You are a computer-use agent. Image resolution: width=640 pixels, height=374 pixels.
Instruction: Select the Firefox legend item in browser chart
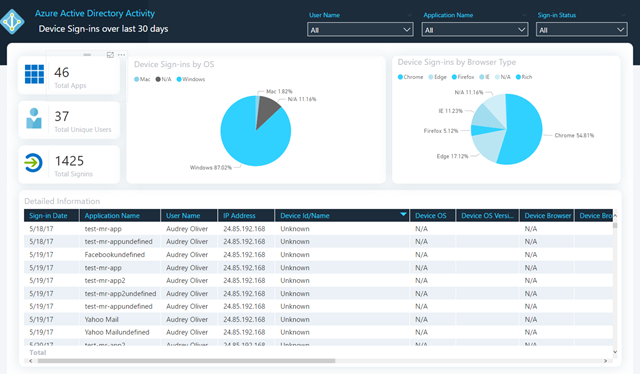(463, 77)
